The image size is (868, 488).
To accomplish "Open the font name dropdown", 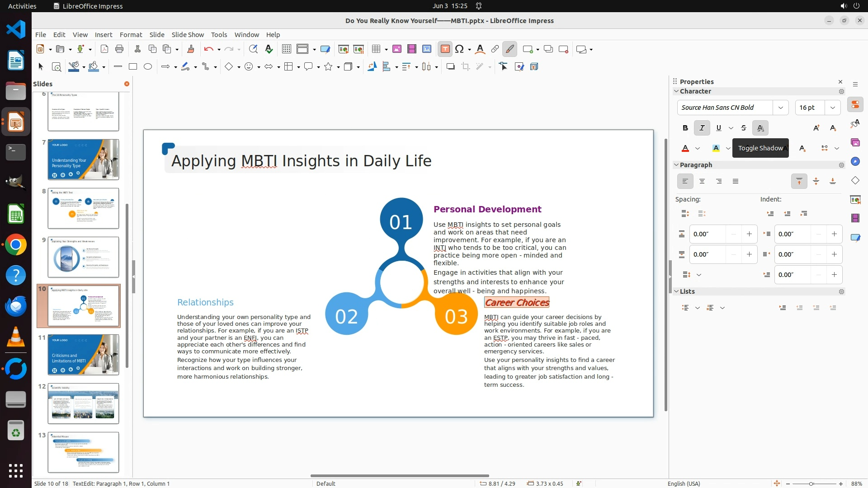I will click(780, 108).
